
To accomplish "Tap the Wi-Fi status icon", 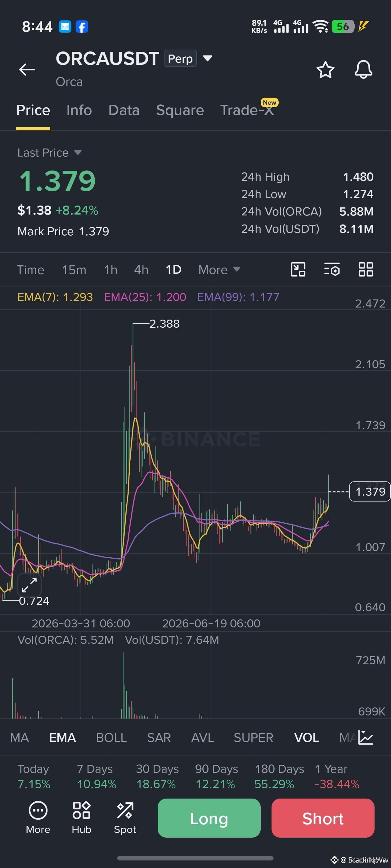I will pyautogui.click(x=320, y=26).
